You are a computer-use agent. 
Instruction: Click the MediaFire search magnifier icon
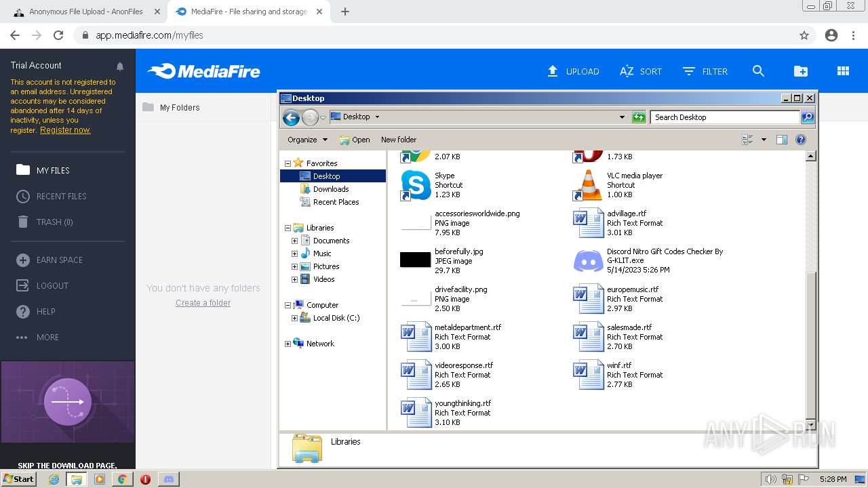[758, 71]
